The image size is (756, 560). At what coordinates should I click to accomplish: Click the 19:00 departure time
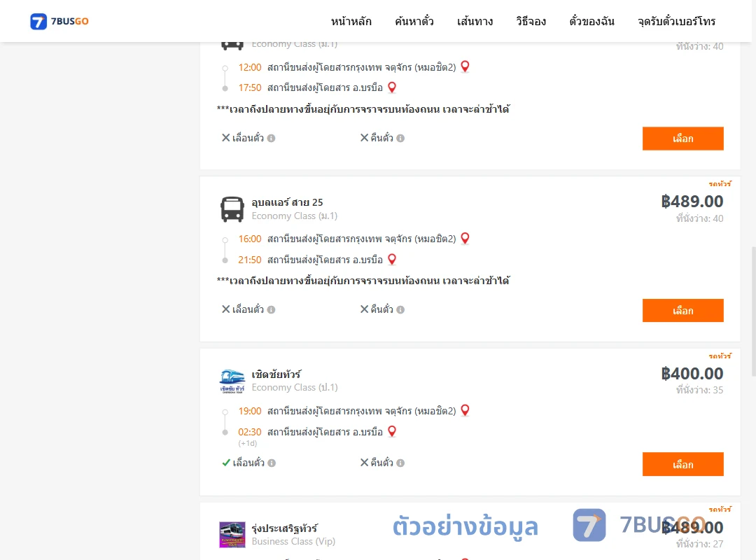(250, 411)
